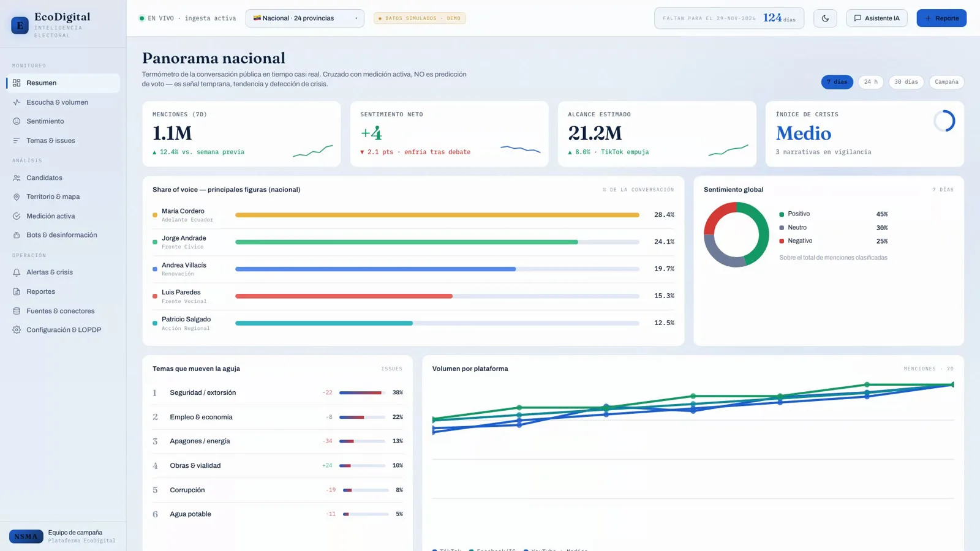
Task: Open the Asistente IA button
Action: point(876,18)
